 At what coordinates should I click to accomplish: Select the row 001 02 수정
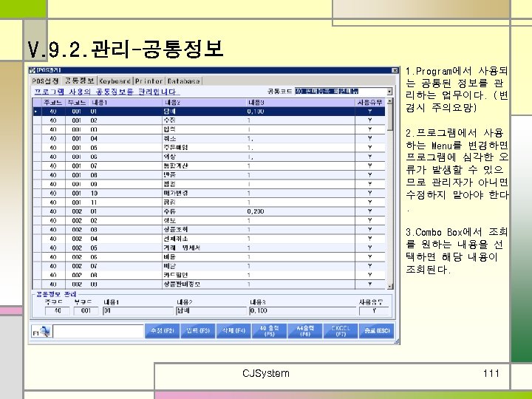point(209,120)
